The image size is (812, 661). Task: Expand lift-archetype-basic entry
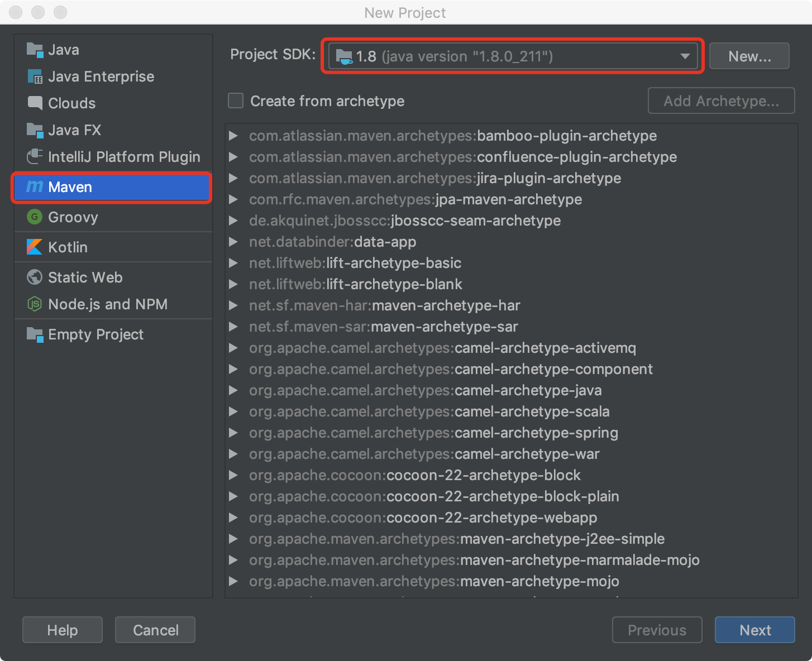pyautogui.click(x=233, y=263)
